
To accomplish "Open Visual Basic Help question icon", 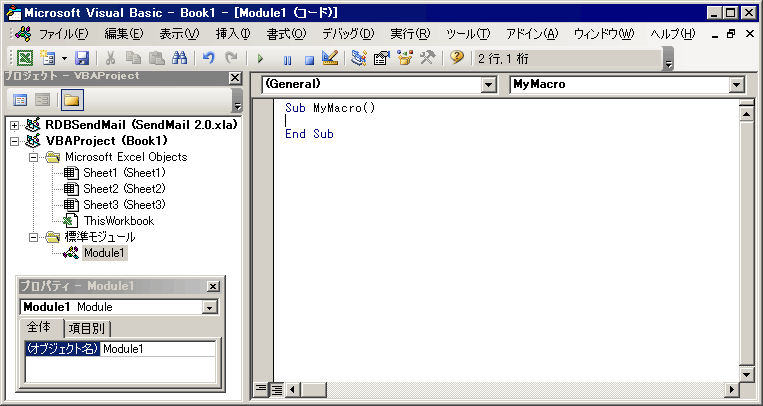I will click(x=456, y=58).
